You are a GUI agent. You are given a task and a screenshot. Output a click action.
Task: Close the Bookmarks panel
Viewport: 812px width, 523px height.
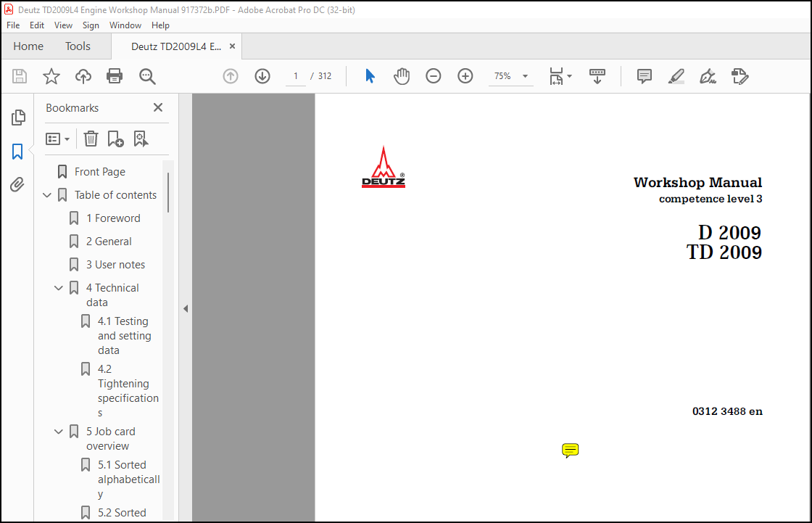coord(158,107)
